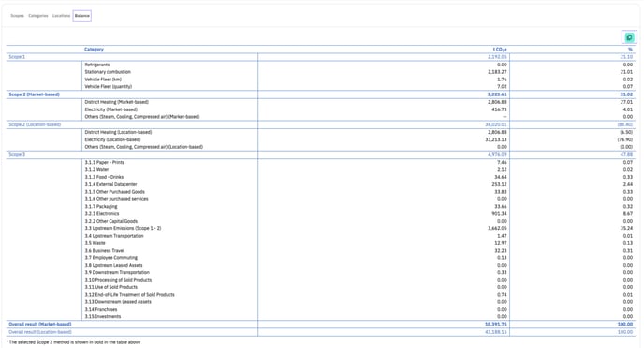Click the 3.6 Business Travel entry
644x348 pixels.
click(x=104, y=251)
